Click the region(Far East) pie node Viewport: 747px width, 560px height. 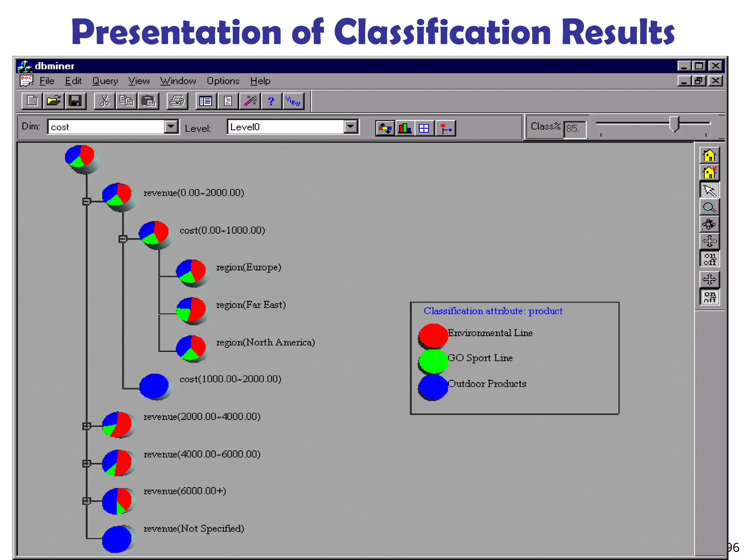click(x=191, y=309)
